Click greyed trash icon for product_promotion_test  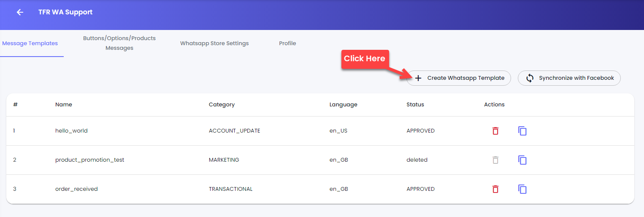pyautogui.click(x=495, y=160)
